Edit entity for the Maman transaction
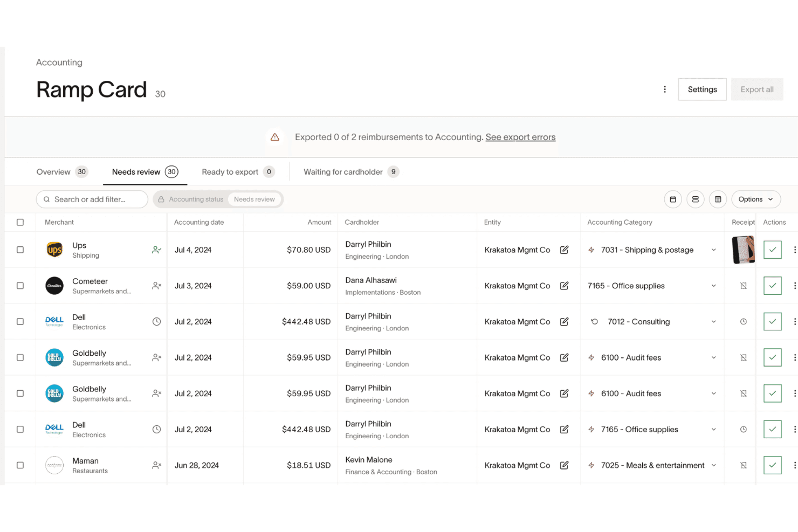 point(565,465)
